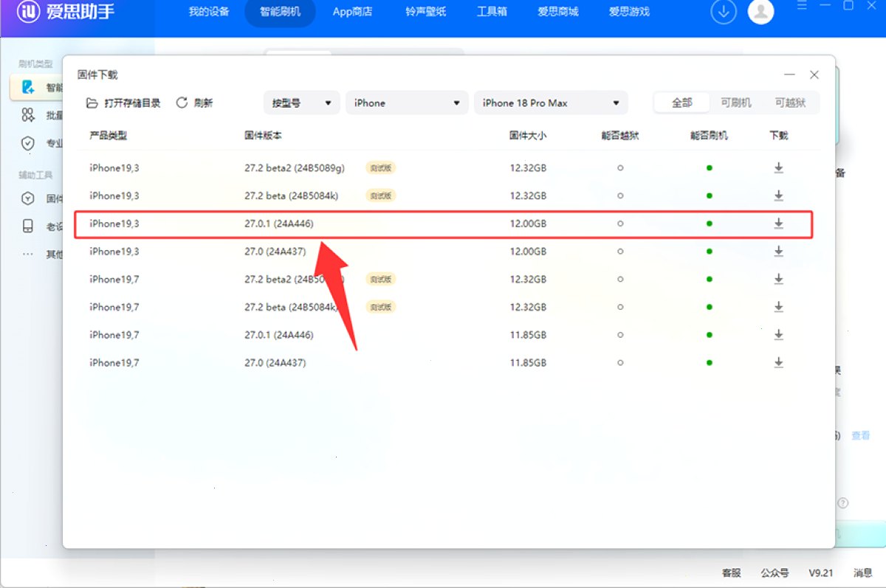Open the 按型号 filter dropdown
This screenshot has width=886, height=588.
[x=301, y=103]
